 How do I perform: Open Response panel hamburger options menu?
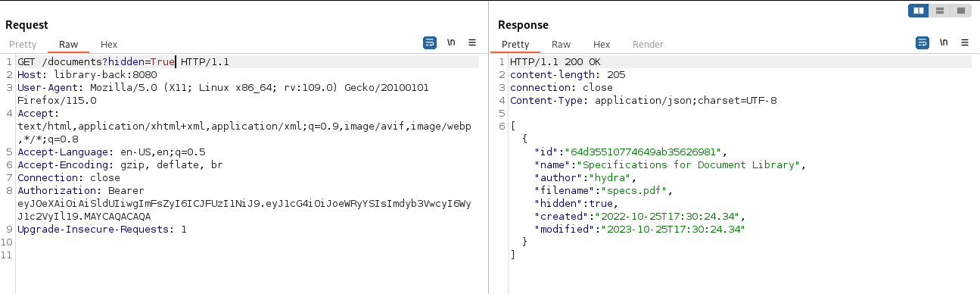[x=965, y=43]
